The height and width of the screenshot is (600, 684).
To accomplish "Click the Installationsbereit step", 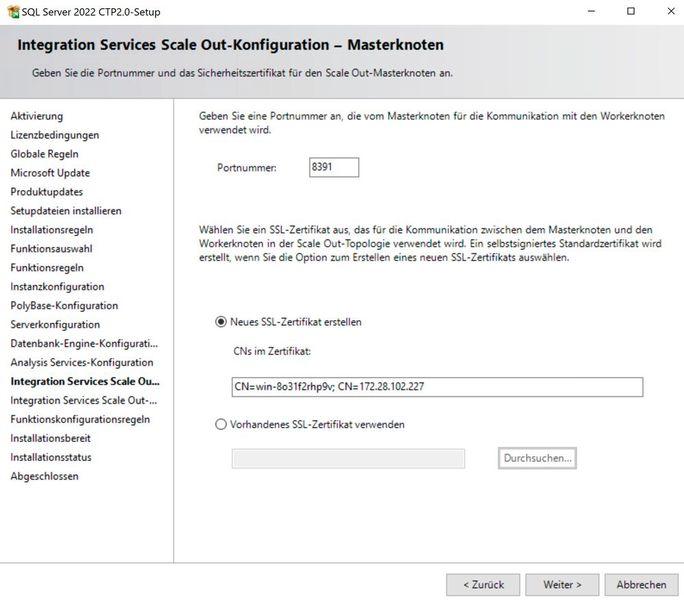I will pyautogui.click(x=51, y=439).
